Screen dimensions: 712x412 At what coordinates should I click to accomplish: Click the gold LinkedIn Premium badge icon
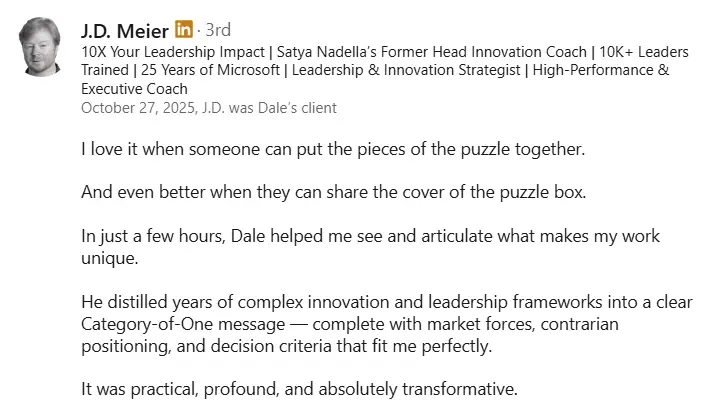(184, 30)
